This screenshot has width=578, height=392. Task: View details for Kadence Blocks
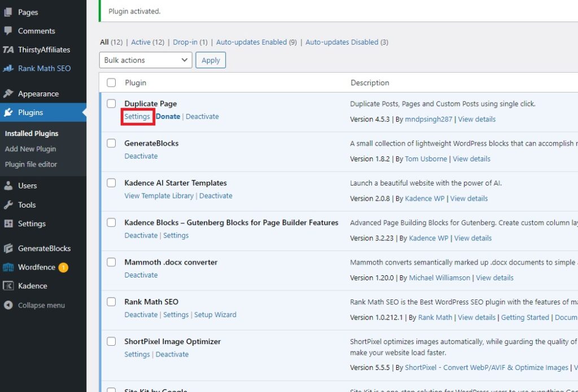(473, 238)
